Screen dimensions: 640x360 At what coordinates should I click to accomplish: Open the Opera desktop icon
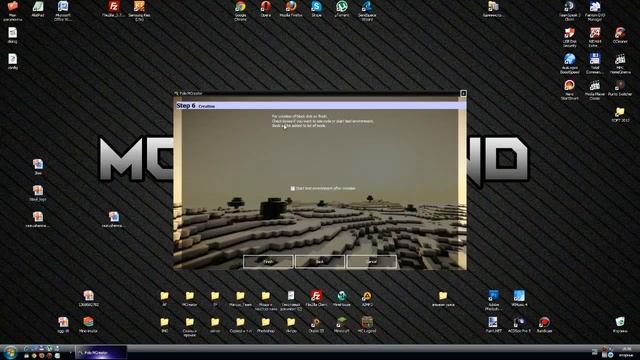point(266,9)
